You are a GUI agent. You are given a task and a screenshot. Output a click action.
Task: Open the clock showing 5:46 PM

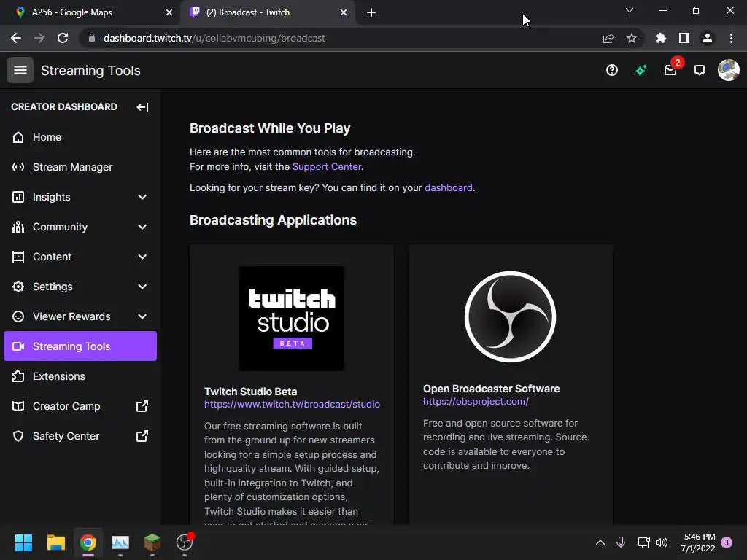[x=698, y=542]
